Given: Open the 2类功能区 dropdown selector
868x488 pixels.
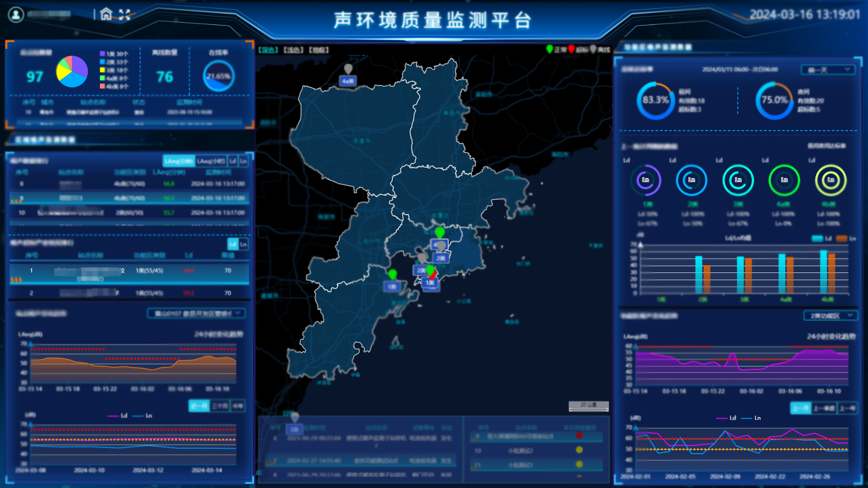Looking at the screenshot, I should (x=830, y=315).
